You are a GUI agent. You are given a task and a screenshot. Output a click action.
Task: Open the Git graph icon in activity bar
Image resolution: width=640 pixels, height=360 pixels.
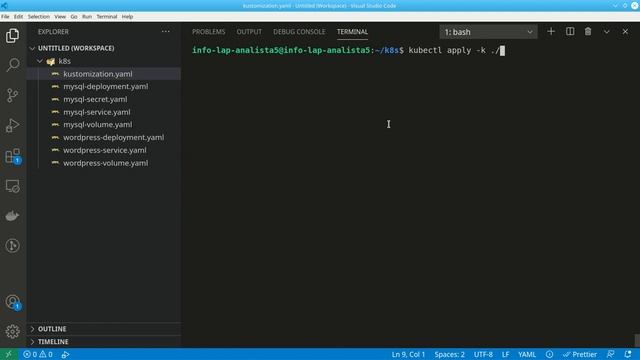click(x=13, y=245)
